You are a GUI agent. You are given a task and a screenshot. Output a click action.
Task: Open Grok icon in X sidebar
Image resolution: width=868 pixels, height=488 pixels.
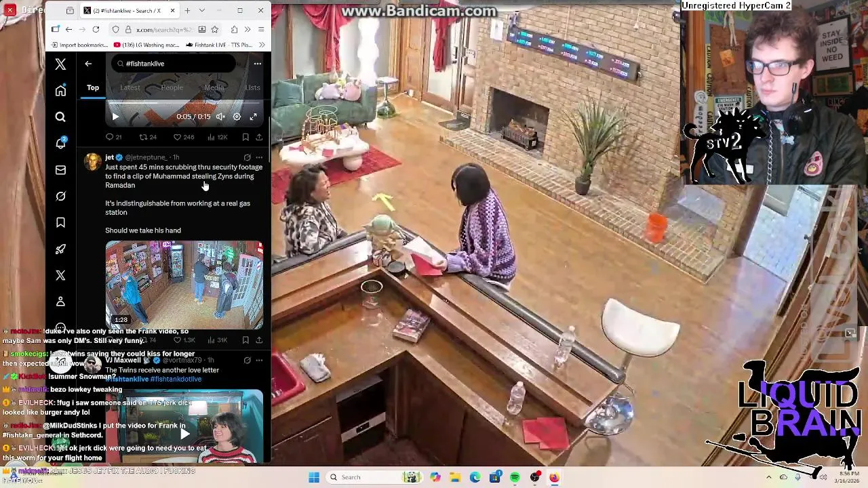pyautogui.click(x=60, y=196)
